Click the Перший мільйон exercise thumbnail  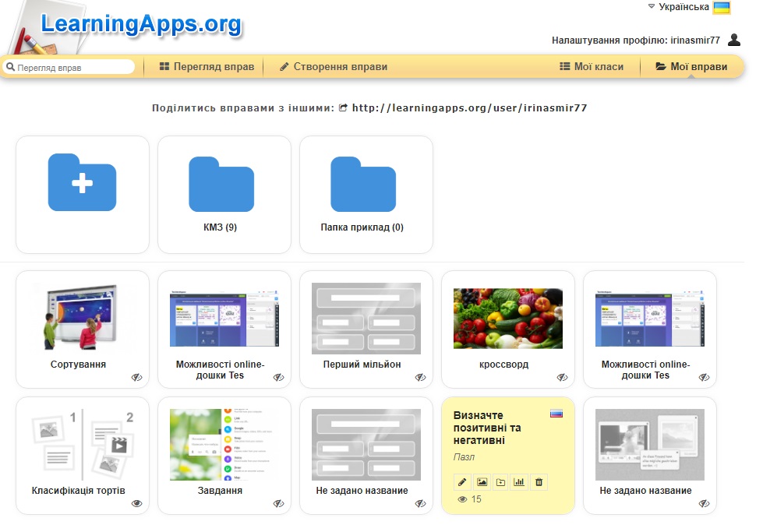pos(366,319)
